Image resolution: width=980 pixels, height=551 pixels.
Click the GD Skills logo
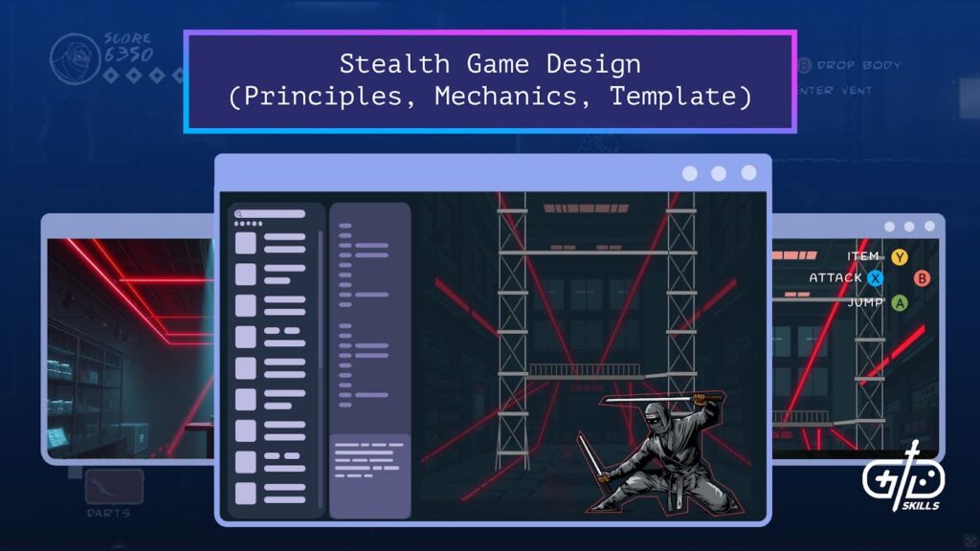902,481
